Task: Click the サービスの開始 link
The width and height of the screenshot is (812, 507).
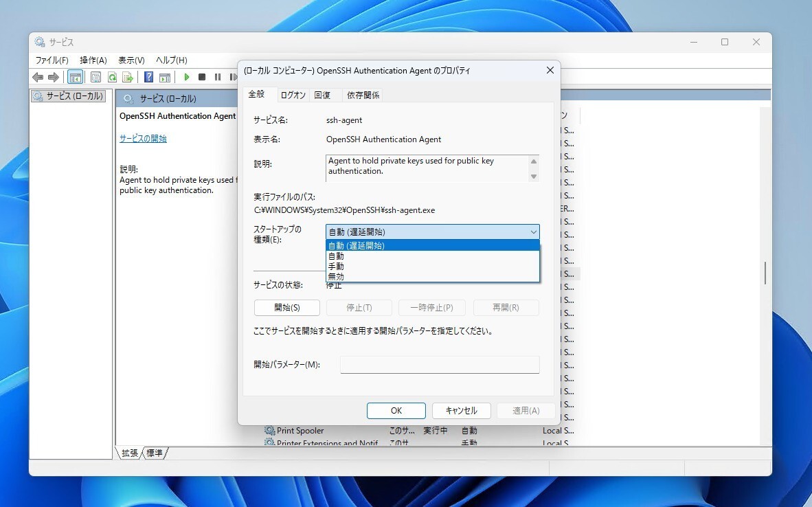Action: click(143, 138)
